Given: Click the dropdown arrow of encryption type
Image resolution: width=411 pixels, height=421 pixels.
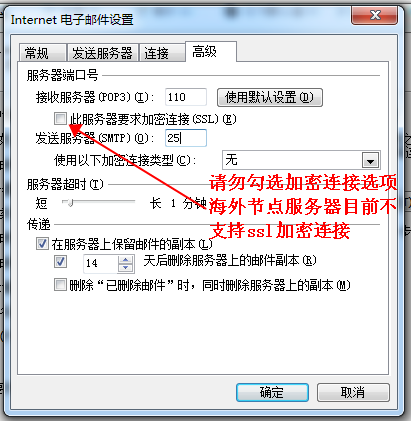Looking at the screenshot, I should click(370, 160).
